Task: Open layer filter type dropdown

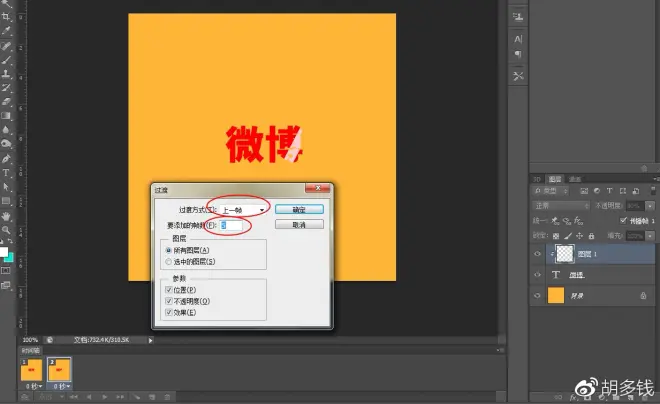Action: pos(551,191)
